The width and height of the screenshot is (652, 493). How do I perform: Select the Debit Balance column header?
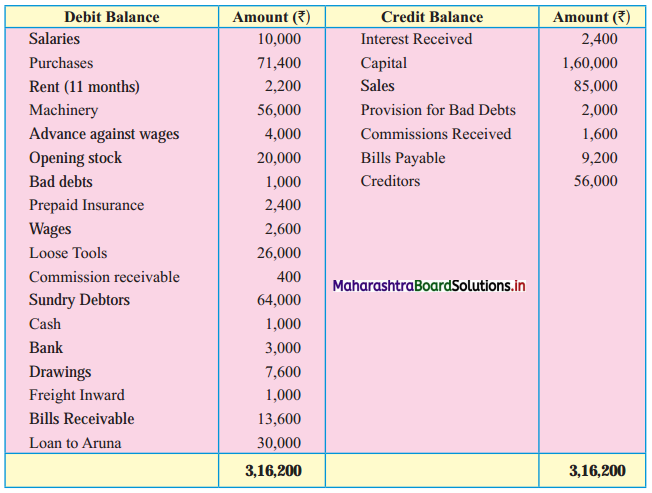[111, 17]
